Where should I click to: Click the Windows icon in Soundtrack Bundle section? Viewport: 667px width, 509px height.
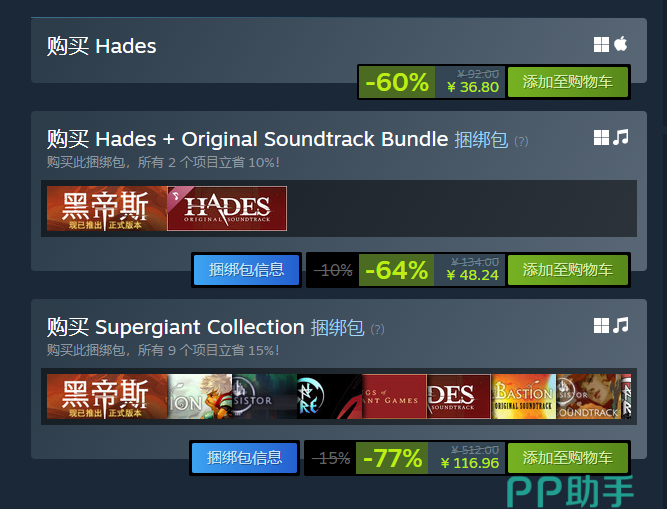pyautogui.click(x=601, y=137)
